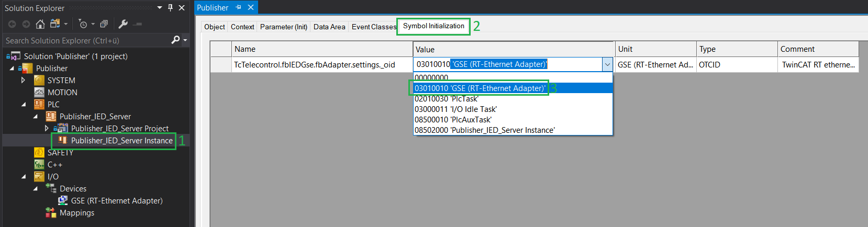868x227 pixels.
Task: Switch to the Publisher document tab
Action: click(213, 7)
